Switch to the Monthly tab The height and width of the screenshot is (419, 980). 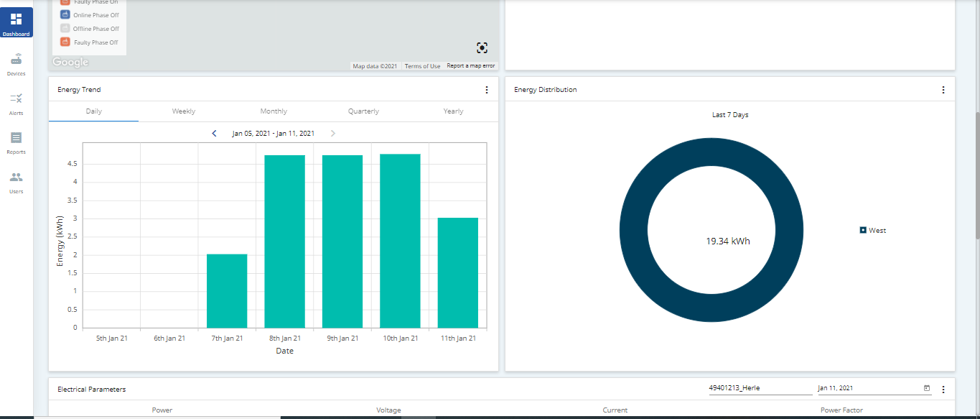point(274,111)
